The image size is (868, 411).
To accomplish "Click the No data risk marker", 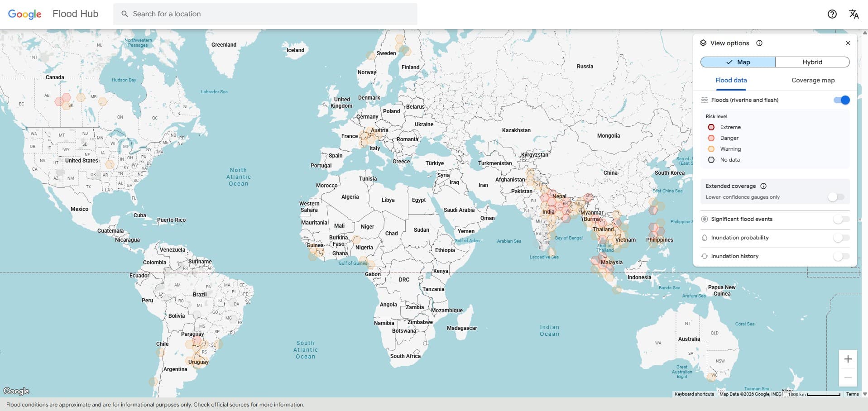I will [x=711, y=160].
